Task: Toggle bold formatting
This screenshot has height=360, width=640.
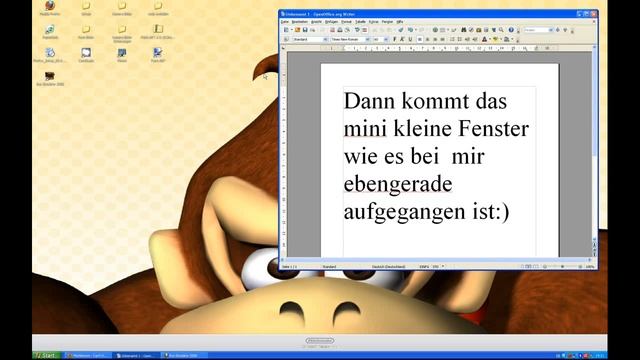Action: [394, 39]
